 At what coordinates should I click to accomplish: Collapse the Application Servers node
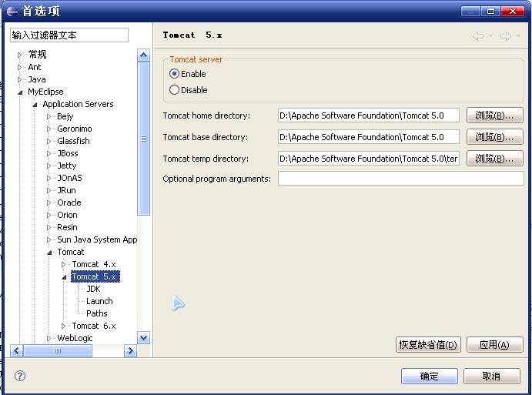point(35,105)
